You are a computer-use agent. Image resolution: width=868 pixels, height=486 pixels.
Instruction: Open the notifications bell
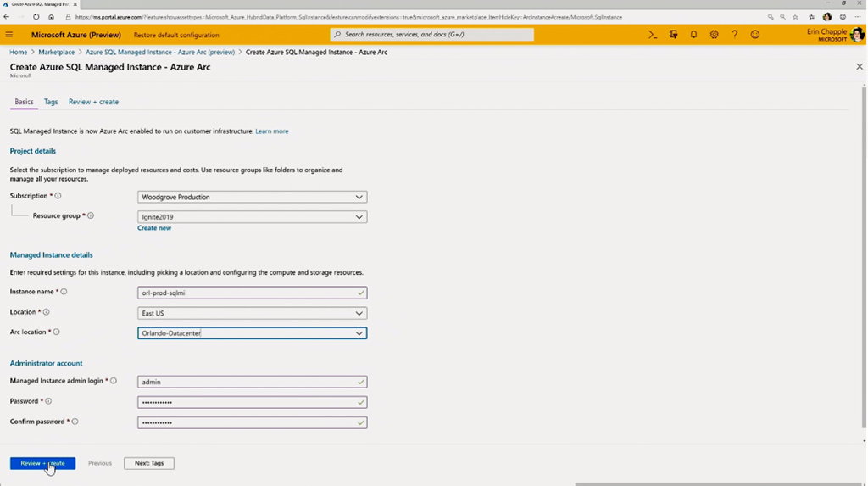point(693,35)
